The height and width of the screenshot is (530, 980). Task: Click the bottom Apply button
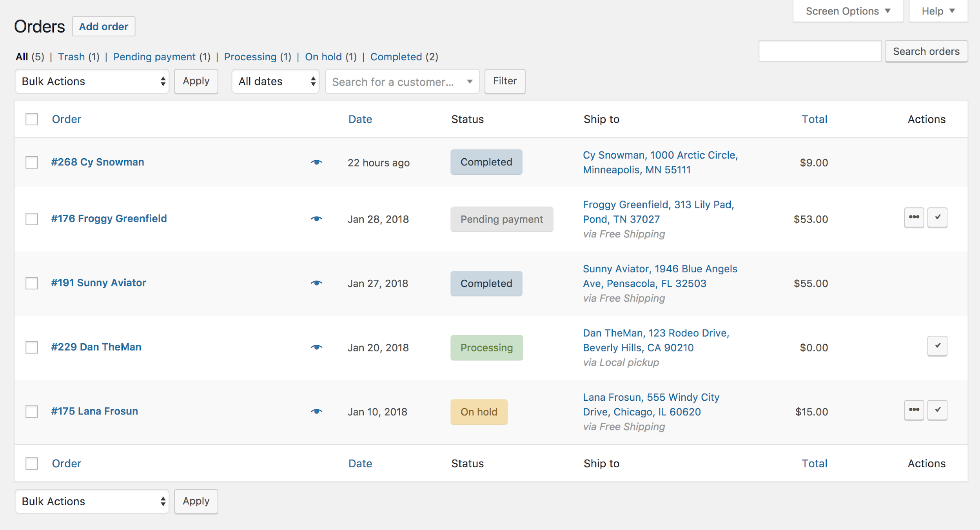(196, 501)
